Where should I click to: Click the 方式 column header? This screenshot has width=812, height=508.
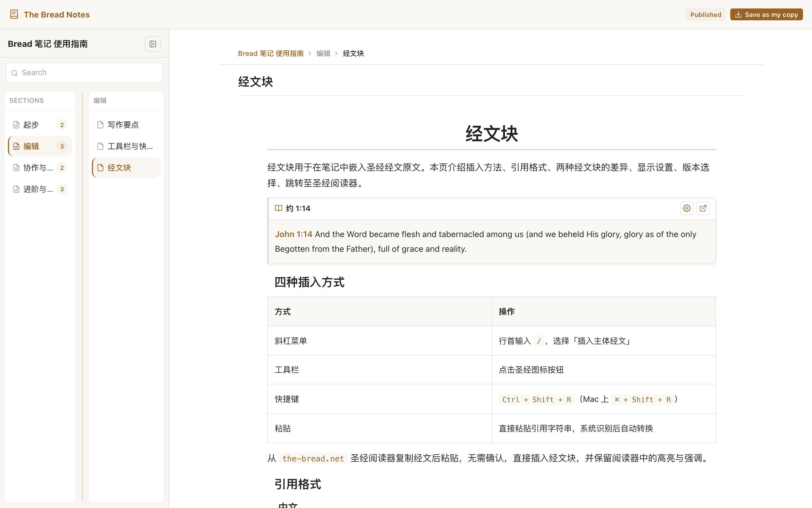379,312
